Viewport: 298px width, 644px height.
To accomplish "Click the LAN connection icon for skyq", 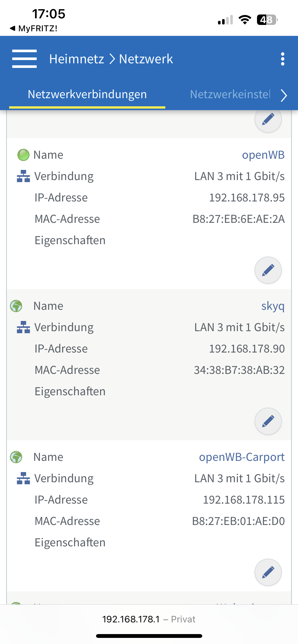I will pos(23,327).
